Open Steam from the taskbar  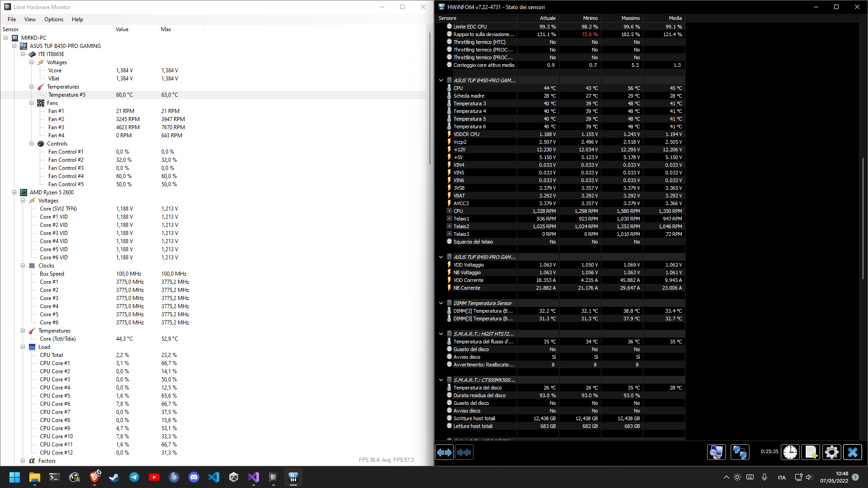coord(114,477)
